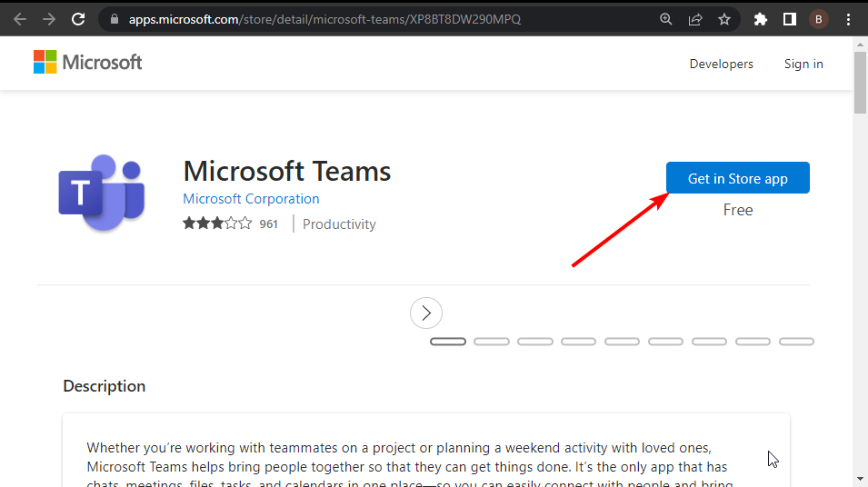Image resolution: width=868 pixels, height=487 pixels.
Task: Select the second screenshot carousel indicator
Action: 492,342
